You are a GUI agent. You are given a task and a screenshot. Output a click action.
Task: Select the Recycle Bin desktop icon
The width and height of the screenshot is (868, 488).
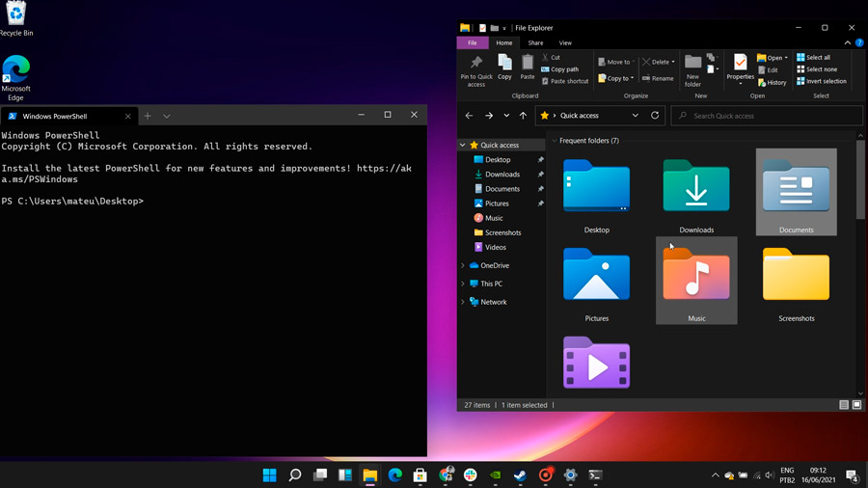pyautogui.click(x=15, y=18)
